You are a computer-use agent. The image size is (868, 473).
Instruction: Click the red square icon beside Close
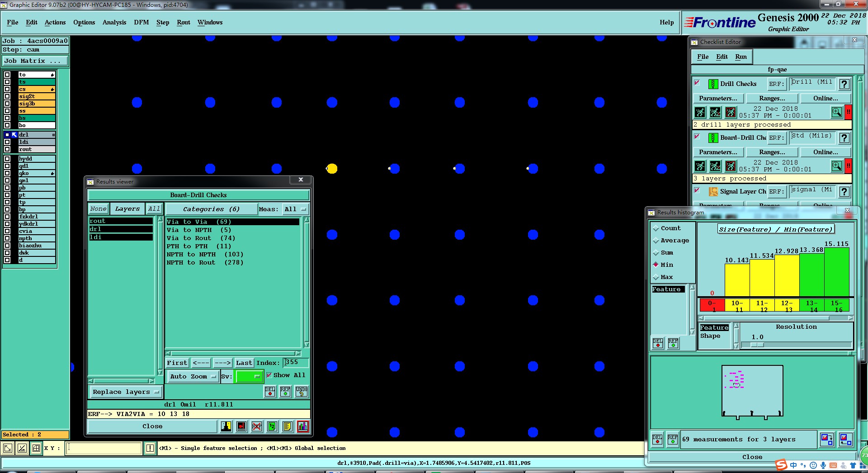pyautogui.click(x=241, y=426)
